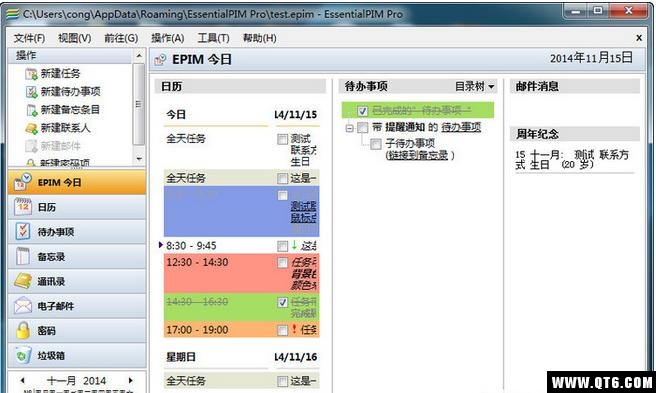This screenshot has height=393, width=656.
Task: Click the 新建待办事项 new to-do icon
Action: [31, 92]
